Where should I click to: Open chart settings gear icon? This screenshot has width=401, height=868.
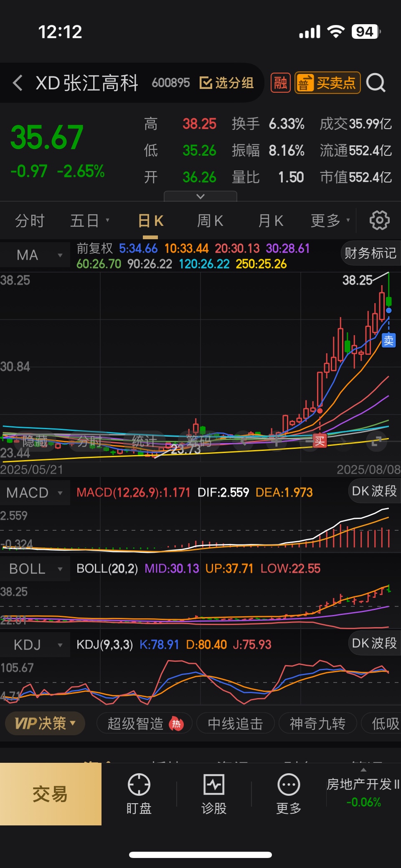[379, 220]
